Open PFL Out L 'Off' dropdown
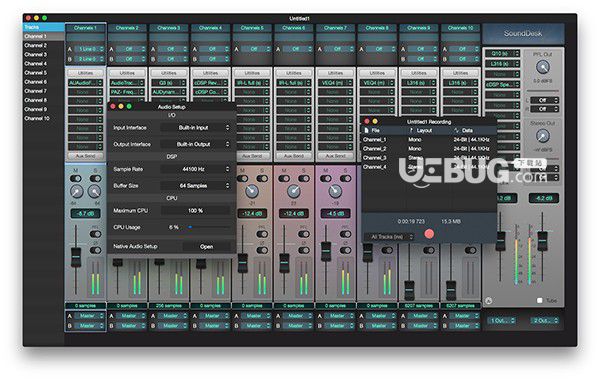 pyautogui.click(x=545, y=100)
